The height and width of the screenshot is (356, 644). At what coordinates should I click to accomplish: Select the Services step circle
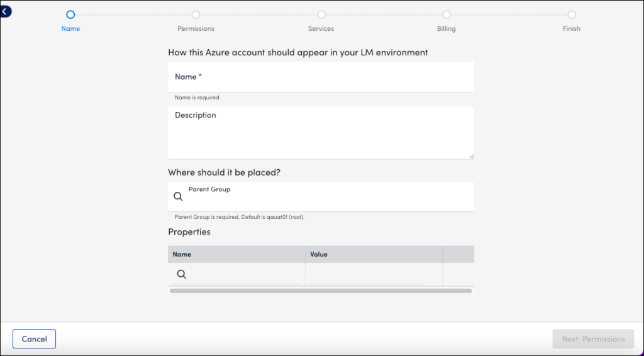pos(321,15)
